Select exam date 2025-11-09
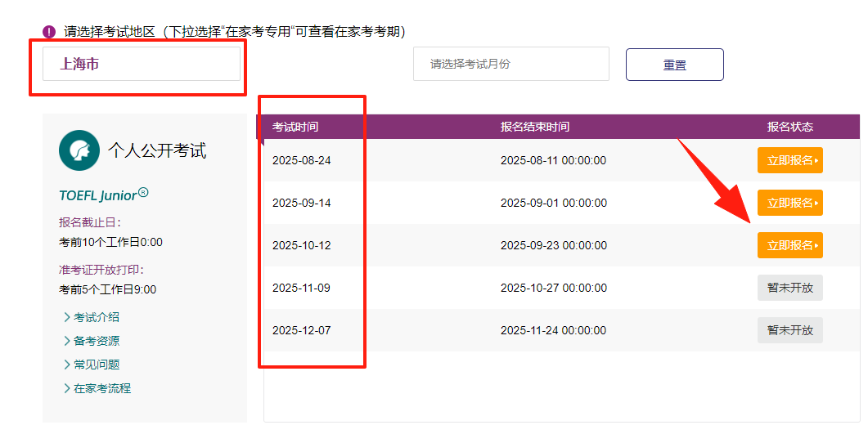The height and width of the screenshot is (443, 868). tap(301, 289)
